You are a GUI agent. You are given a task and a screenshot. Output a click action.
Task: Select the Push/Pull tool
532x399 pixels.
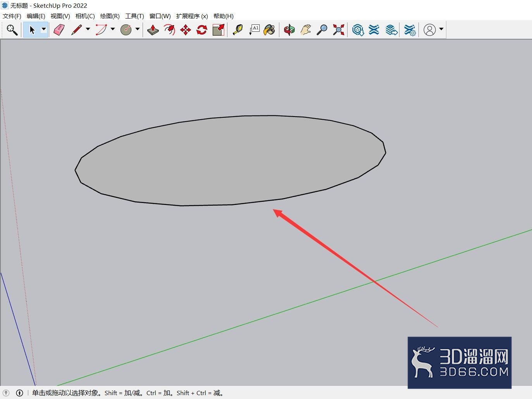click(153, 30)
